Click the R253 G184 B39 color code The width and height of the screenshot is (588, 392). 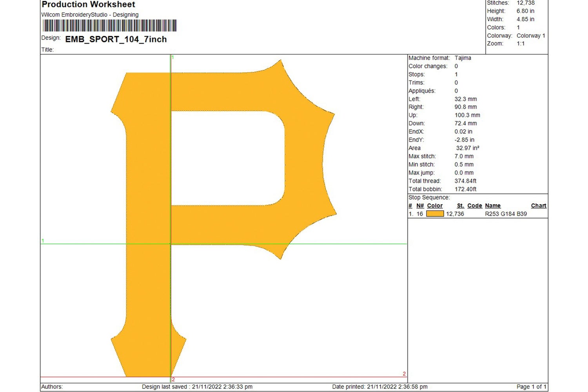[x=506, y=214]
